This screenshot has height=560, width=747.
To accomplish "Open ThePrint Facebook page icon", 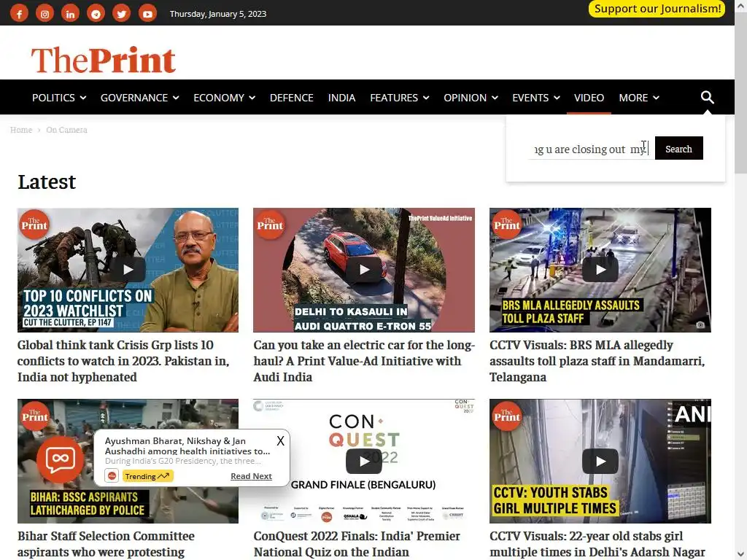I will coord(19,13).
